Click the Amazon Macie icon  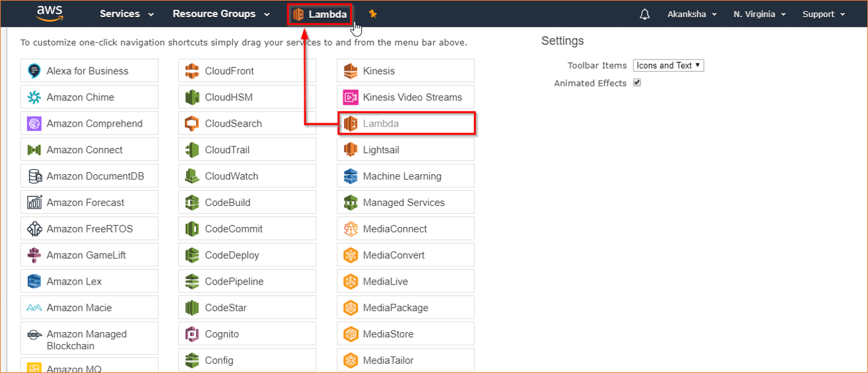[x=34, y=308]
